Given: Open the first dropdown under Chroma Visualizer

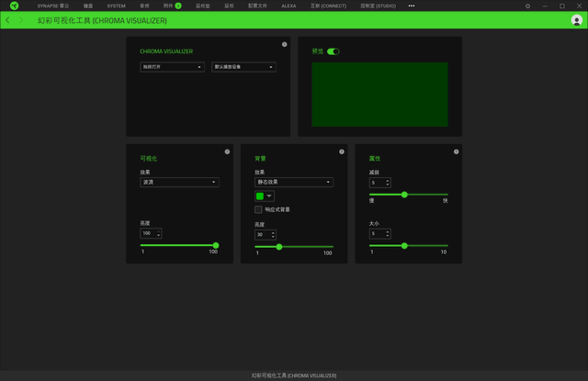Looking at the screenshot, I should (x=172, y=67).
